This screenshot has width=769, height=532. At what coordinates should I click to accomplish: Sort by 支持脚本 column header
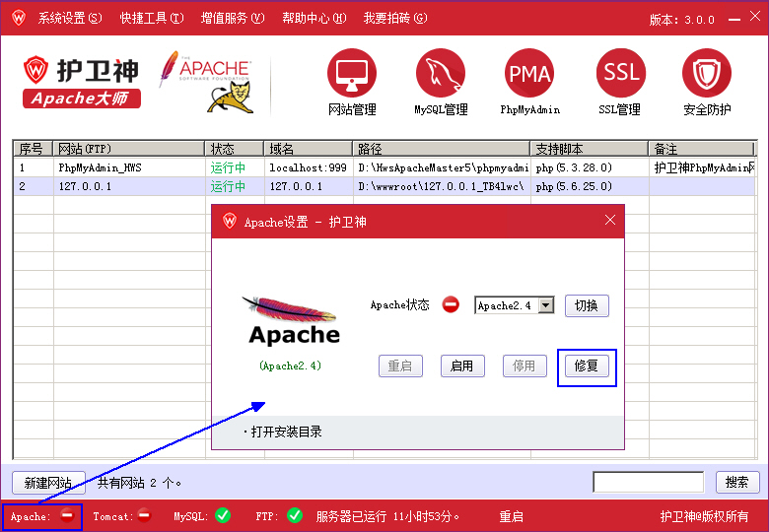tap(590, 149)
